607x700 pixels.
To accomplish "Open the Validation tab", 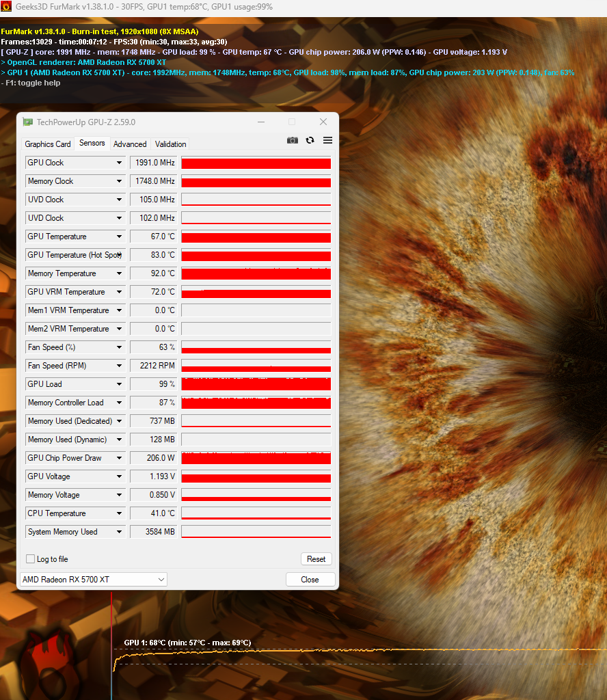I will 170,144.
